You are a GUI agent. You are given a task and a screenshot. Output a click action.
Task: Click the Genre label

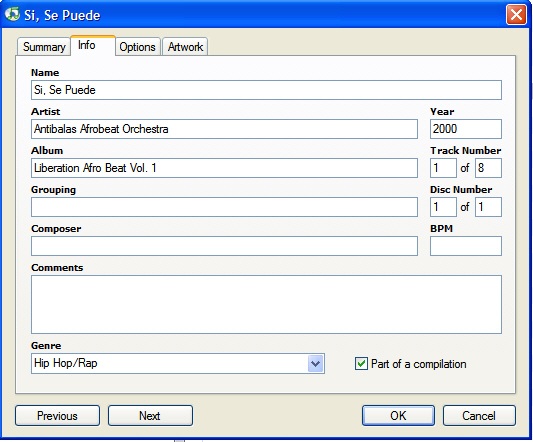point(46,345)
